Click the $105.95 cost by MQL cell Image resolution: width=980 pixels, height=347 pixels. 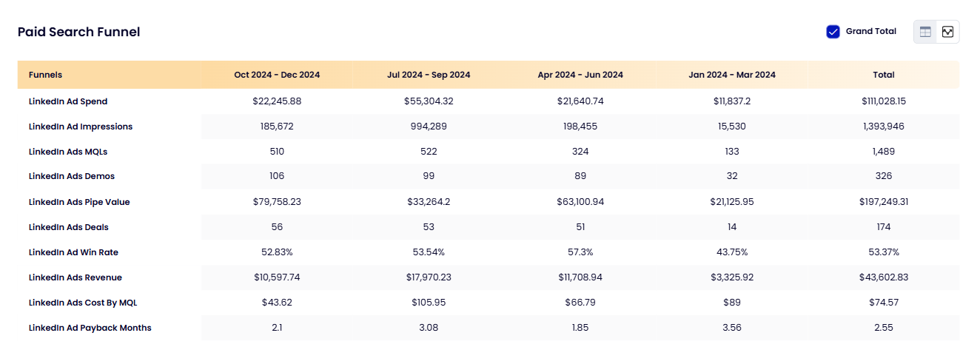[x=429, y=303]
